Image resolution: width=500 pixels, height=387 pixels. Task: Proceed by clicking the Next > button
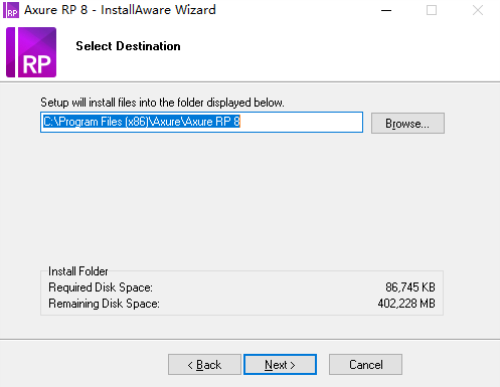(280, 364)
